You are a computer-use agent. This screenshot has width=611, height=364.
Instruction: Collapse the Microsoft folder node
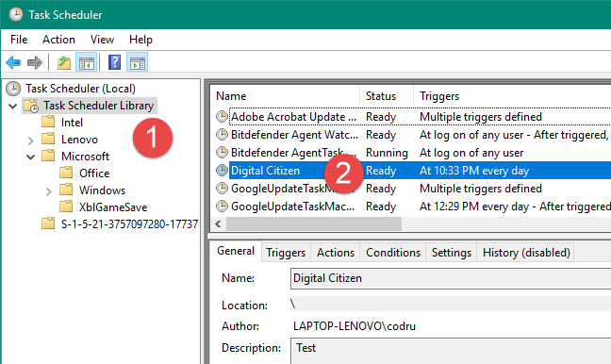point(31,157)
